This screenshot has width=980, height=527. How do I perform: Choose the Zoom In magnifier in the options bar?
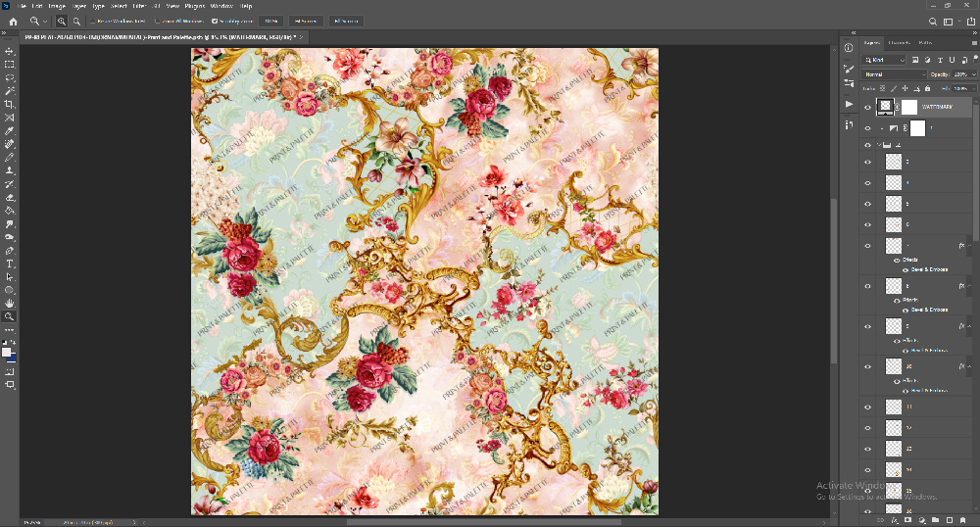click(x=61, y=22)
